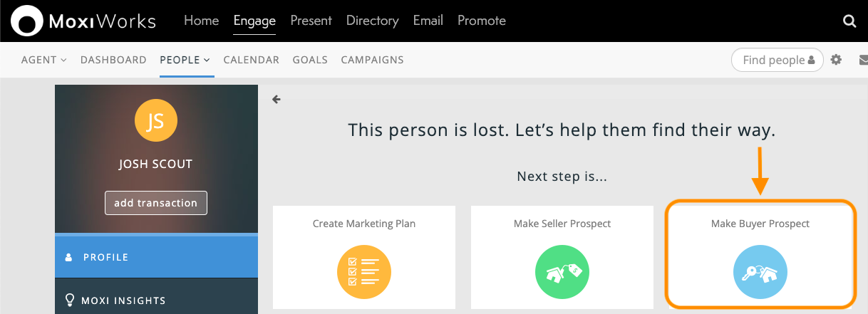This screenshot has height=314, width=868.
Task: Open the search magnifier icon
Action: pyautogui.click(x=849, y=21)
